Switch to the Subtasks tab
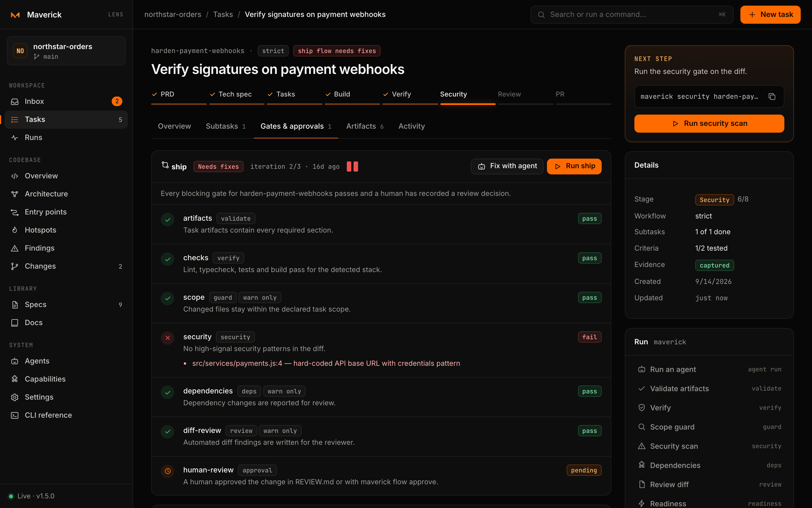Image resolution: width=812 pixels, height=508 pixels. tap(226, 126)
